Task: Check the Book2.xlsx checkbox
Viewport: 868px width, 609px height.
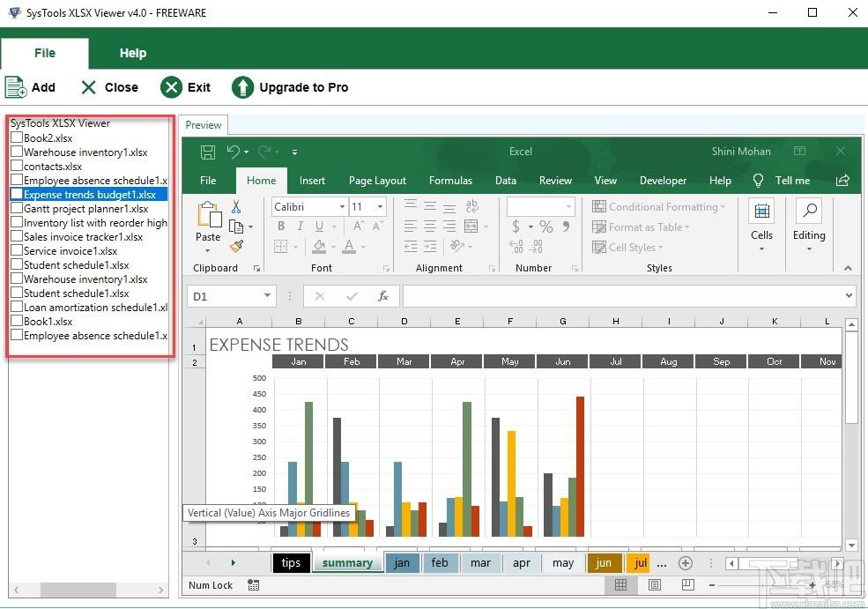Action: [17, 137]
